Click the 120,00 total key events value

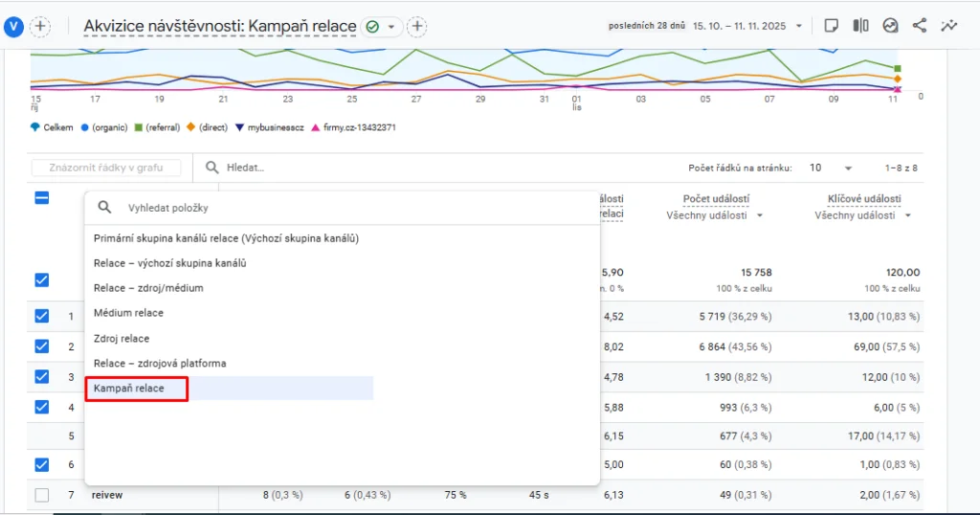[x=902, y=273]
